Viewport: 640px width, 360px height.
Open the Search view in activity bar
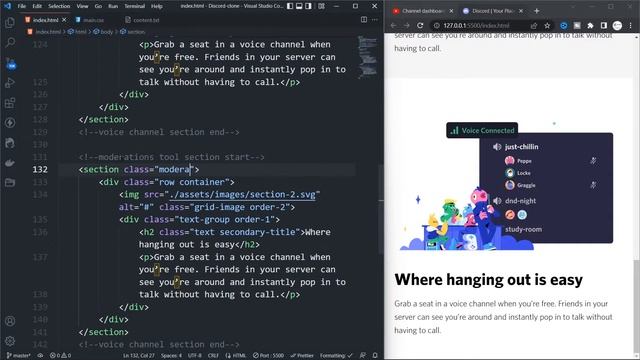(10, 42)
